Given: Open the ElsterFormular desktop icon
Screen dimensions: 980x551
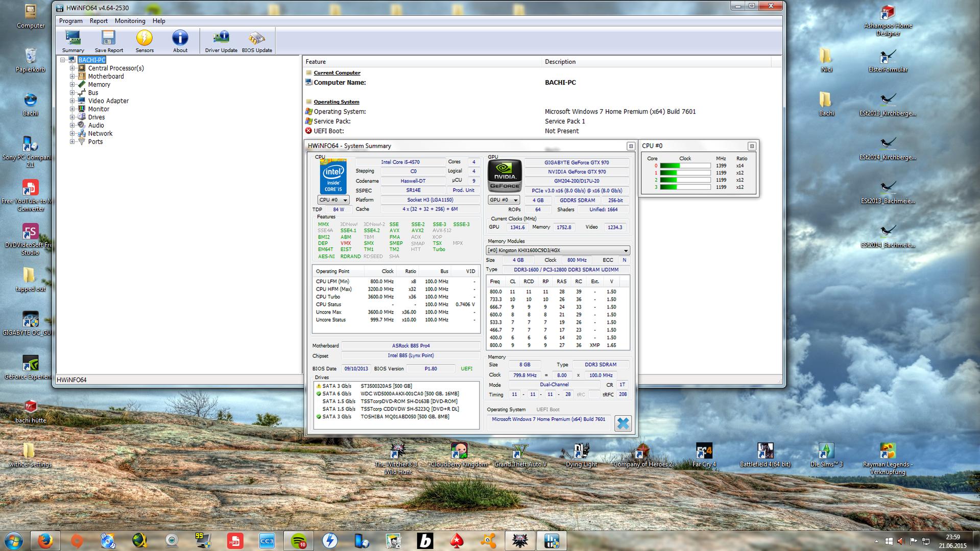Looking at the screenshot, I should point(888,60).
